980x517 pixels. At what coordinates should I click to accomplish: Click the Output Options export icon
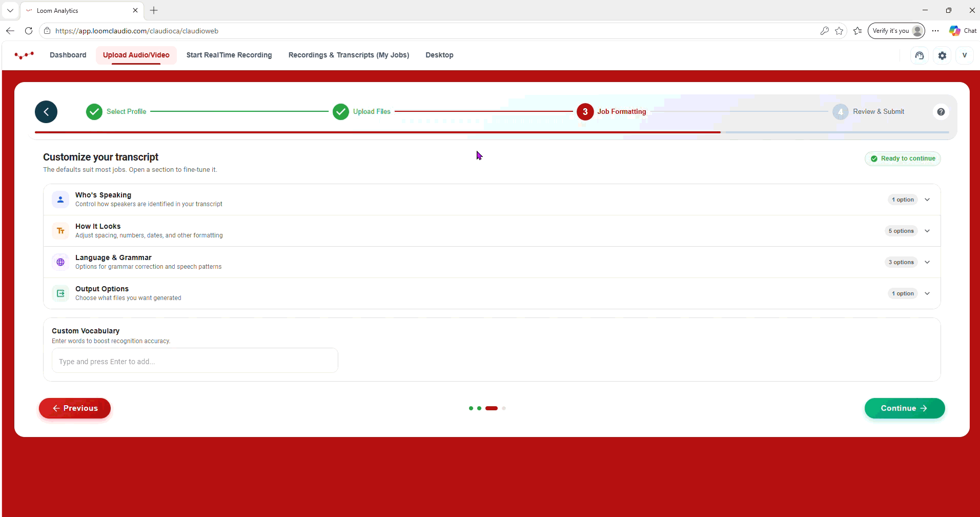coord(60,293)
